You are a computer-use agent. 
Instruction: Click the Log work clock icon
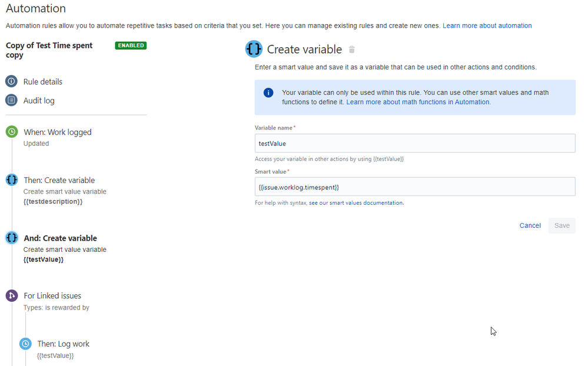pos(25,344)
